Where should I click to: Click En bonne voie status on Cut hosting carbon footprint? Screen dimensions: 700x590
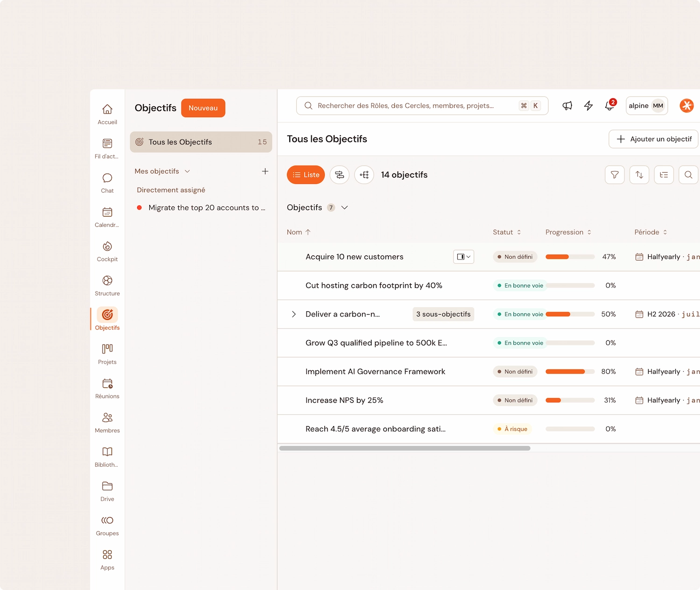520,286
